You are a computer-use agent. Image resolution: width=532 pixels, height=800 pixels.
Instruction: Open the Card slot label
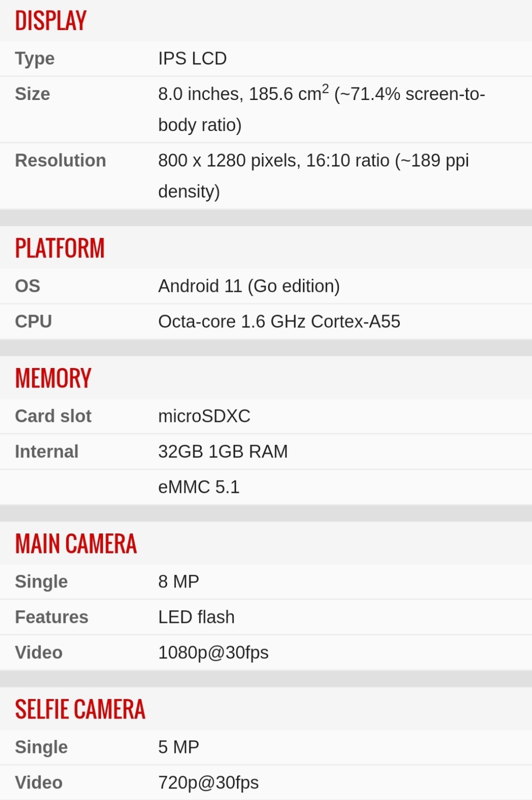pyautogui.click(x=53, y=416)
